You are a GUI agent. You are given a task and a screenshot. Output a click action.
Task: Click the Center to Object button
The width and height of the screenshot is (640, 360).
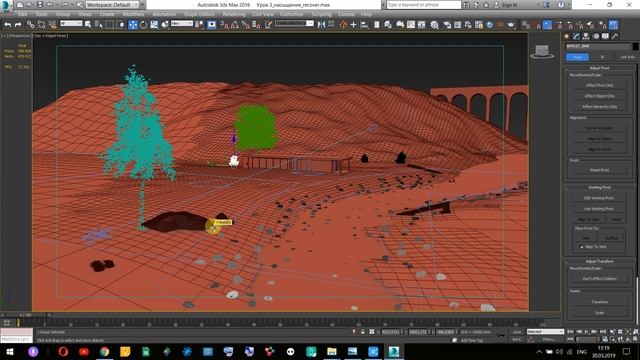(599, 128)
